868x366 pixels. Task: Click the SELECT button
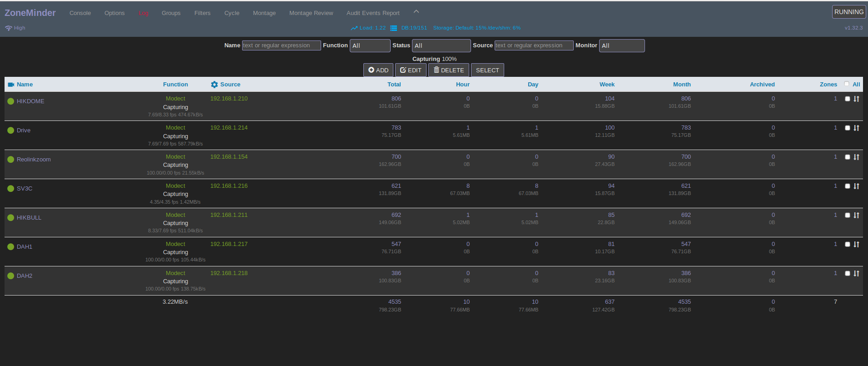(x=487, y=70)
